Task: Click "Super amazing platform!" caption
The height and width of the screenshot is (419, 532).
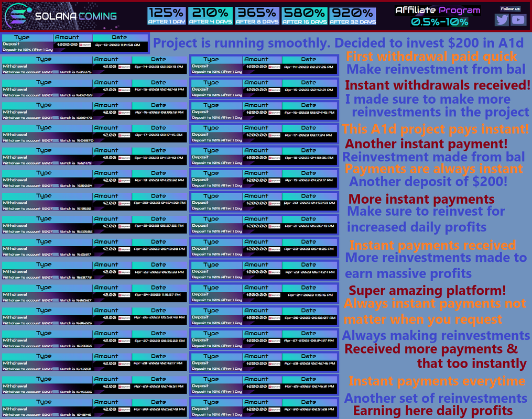Action: (x=427, y=291)
